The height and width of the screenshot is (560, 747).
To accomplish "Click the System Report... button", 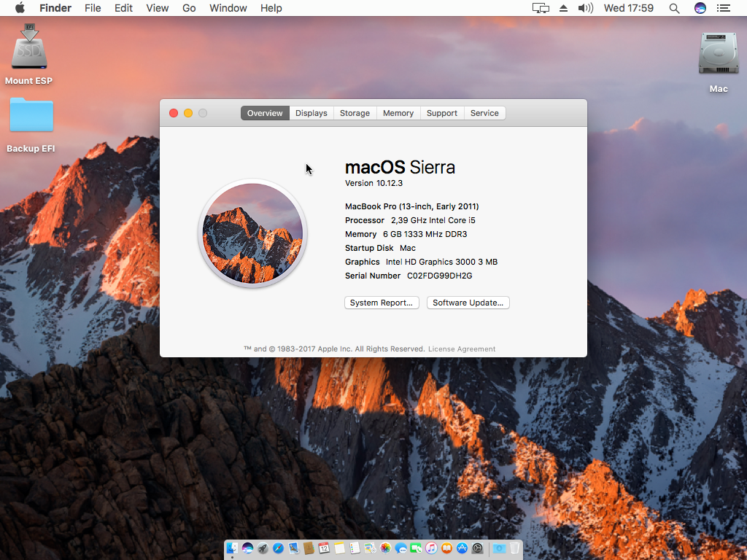I will (x=382, y=303).
